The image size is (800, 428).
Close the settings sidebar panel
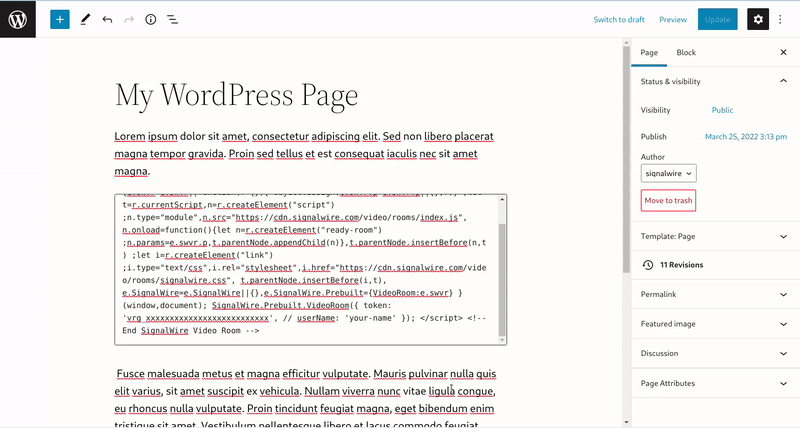point(783,52)
